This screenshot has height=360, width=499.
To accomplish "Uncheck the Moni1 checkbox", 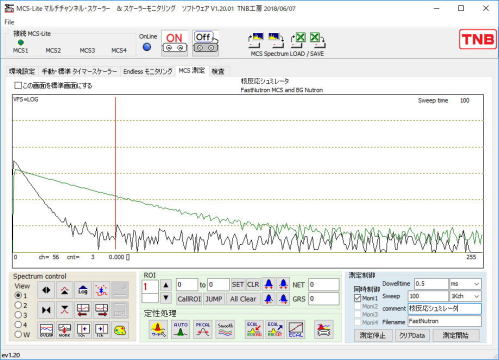I will pyautogui.click(x=358, y=298).
